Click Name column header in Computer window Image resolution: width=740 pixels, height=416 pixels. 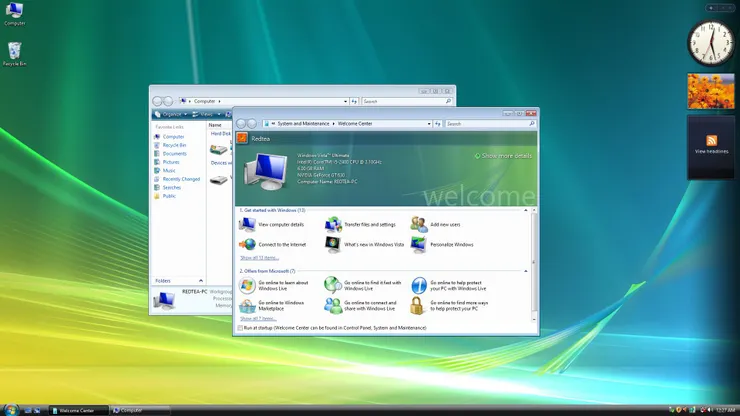(215, 125)
